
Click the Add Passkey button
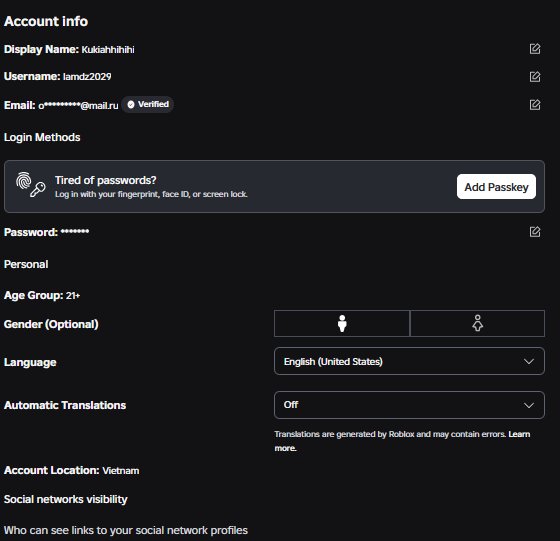[496, 187]
